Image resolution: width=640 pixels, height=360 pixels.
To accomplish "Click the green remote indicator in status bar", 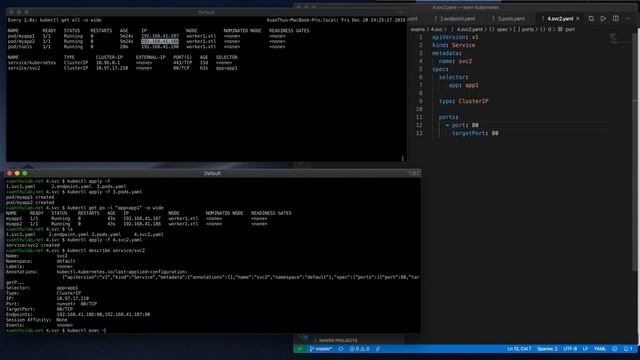I will click(x=300, y=349).
